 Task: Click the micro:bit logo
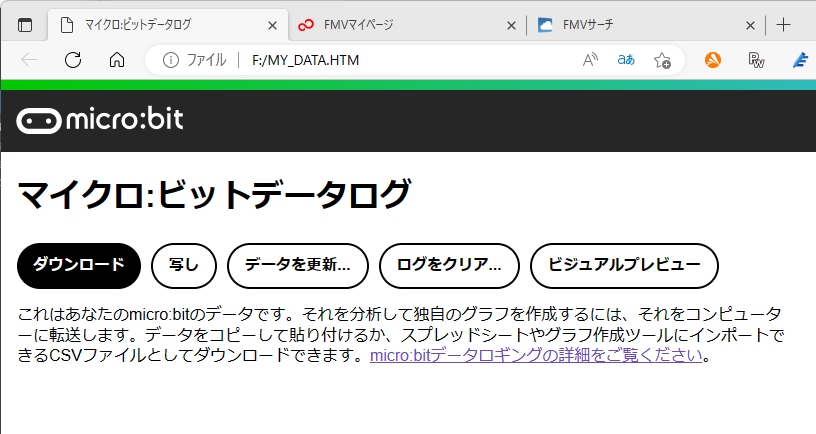click(100, 120)
